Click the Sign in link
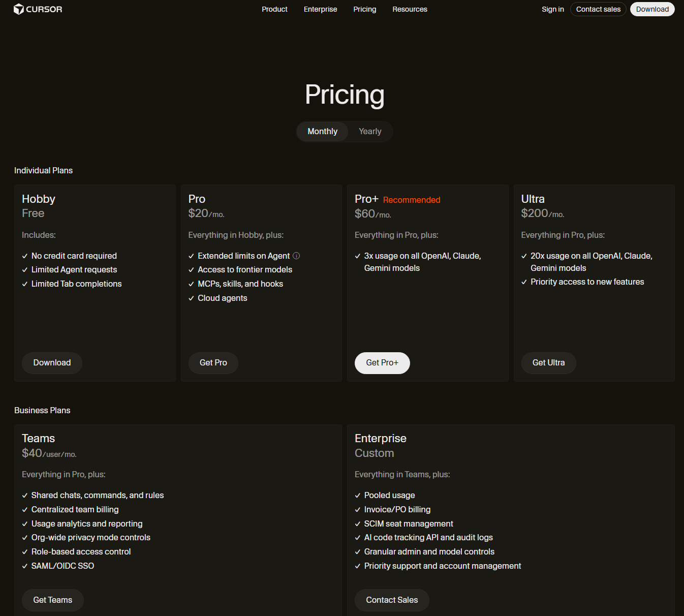The image size is (684, 616). pyautogui.click(x=552, y=9)
